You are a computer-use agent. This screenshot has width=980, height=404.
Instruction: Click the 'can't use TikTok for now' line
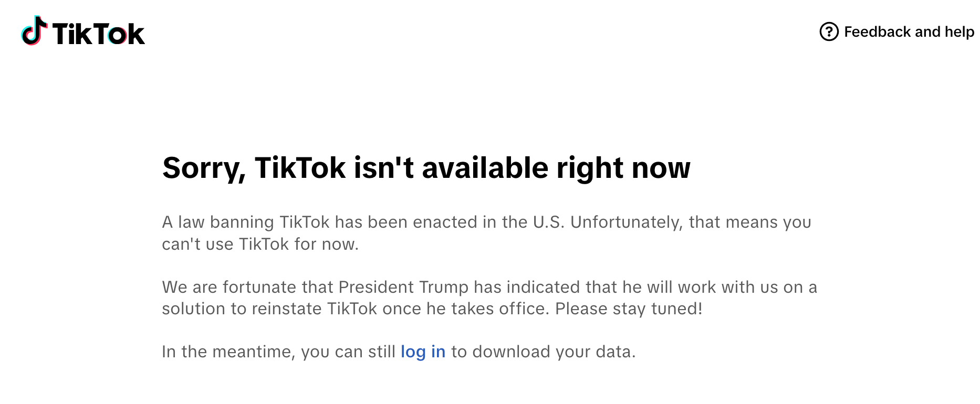260,244
